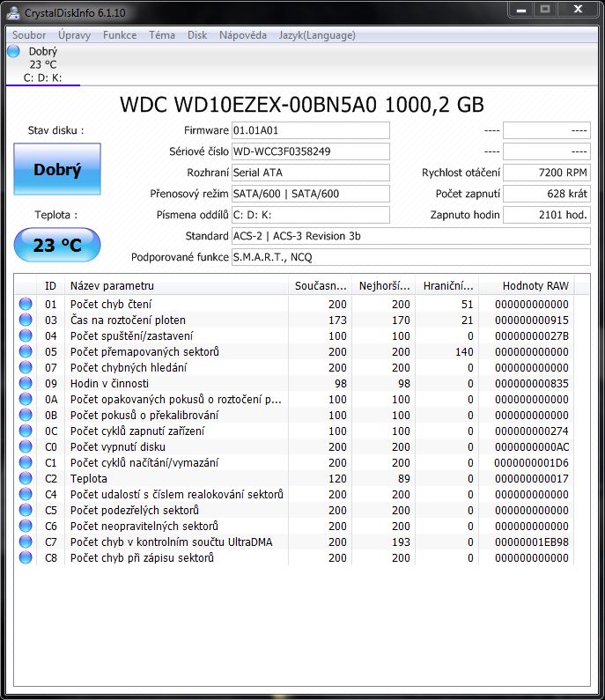Click status orb for Teplota row C2
This screenshot has height=700, width=605.
click(x=26, y=478)
